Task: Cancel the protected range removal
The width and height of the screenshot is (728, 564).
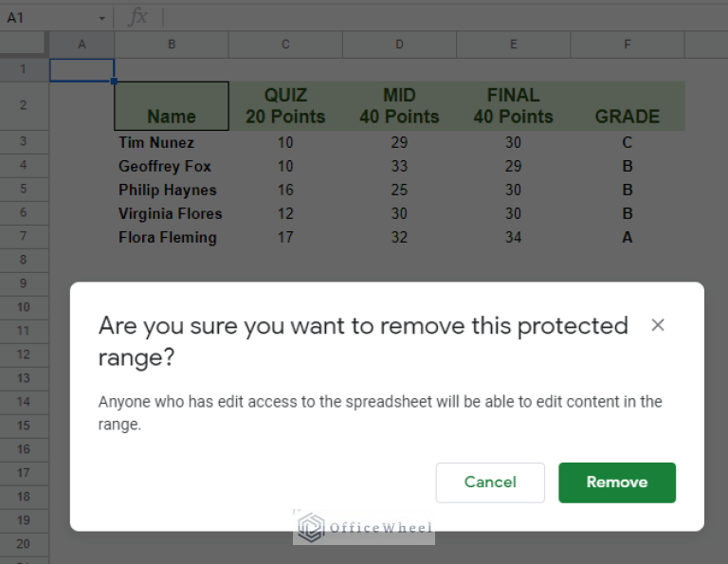Action: pyautogui.click(x=490, y=482)
